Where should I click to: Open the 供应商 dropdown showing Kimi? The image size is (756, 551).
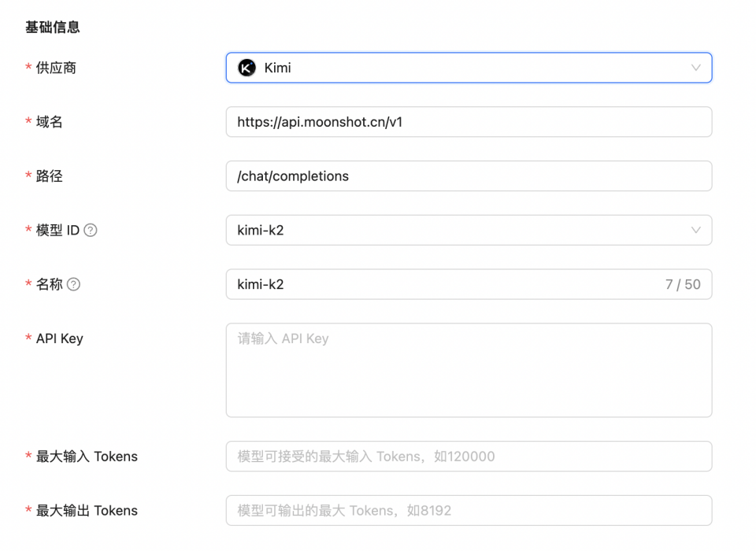[469, 68]
